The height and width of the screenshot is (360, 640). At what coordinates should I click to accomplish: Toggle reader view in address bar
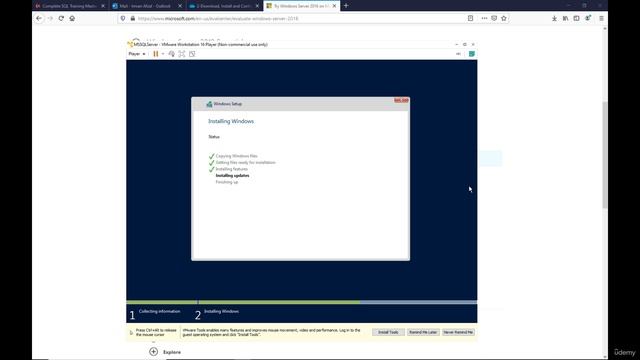[x=471, y=18]
